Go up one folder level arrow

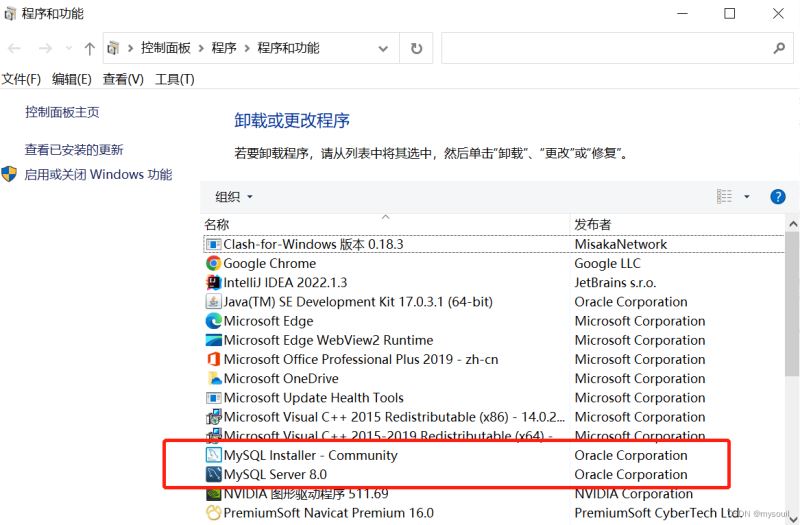pos(89,48)
